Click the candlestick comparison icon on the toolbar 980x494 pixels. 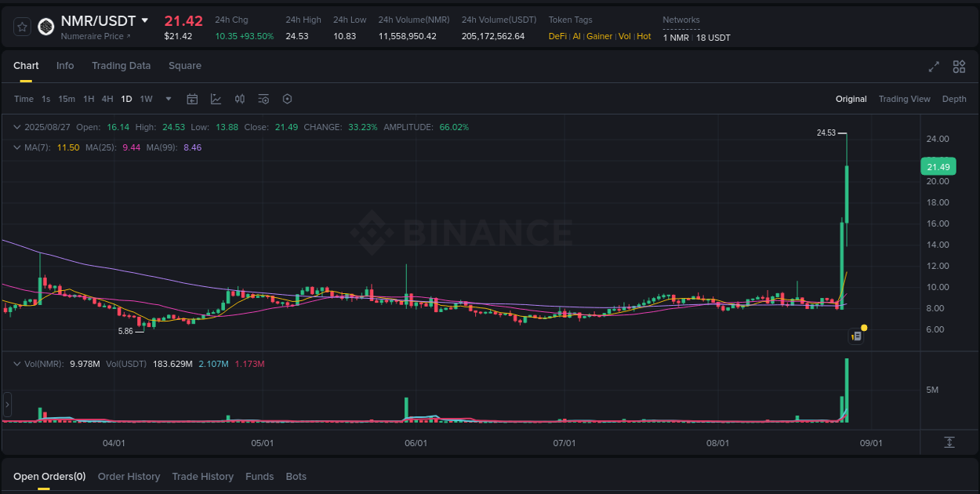pyautogui.click(x=240, y=99)
